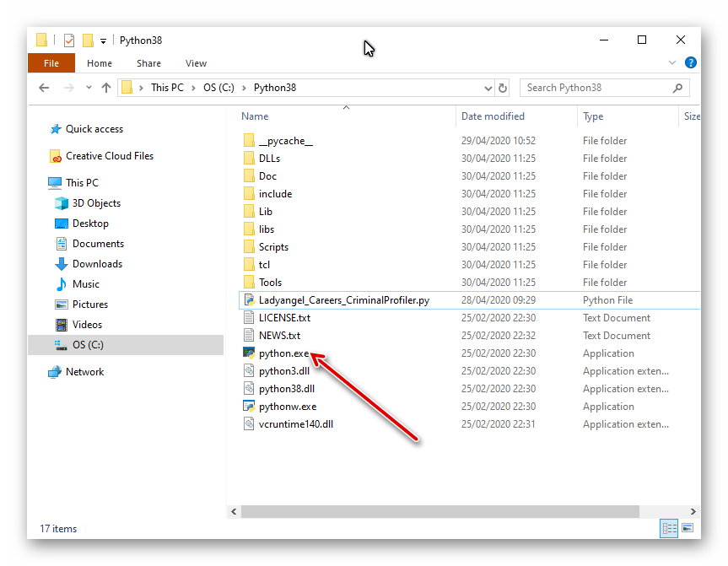The width and height of the screenshot is (728, 566).
Task: Go forward with the Forward arrow
Action: point(68,88)
